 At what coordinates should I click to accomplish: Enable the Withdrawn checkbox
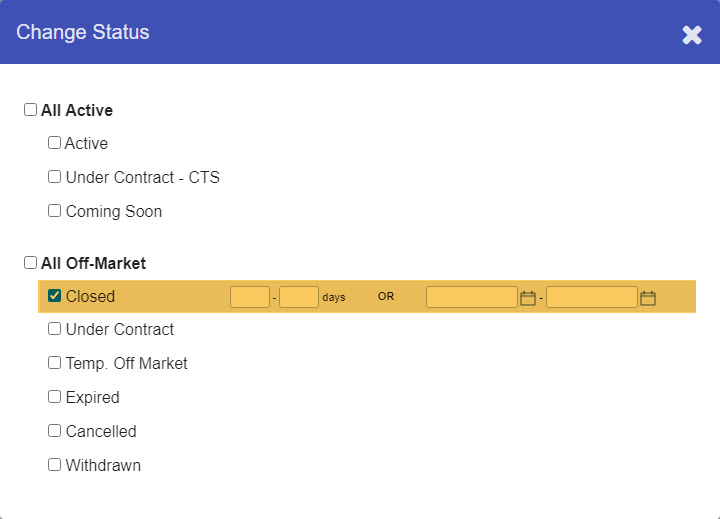pos(54,465)
